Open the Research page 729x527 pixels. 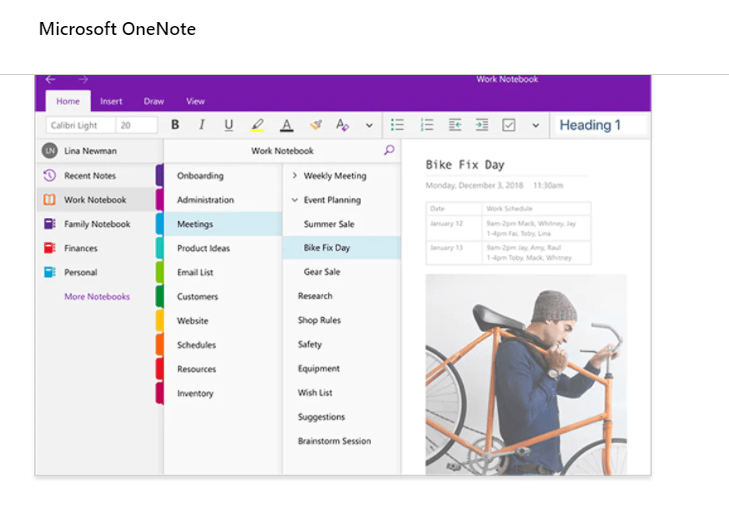(341, 296)
